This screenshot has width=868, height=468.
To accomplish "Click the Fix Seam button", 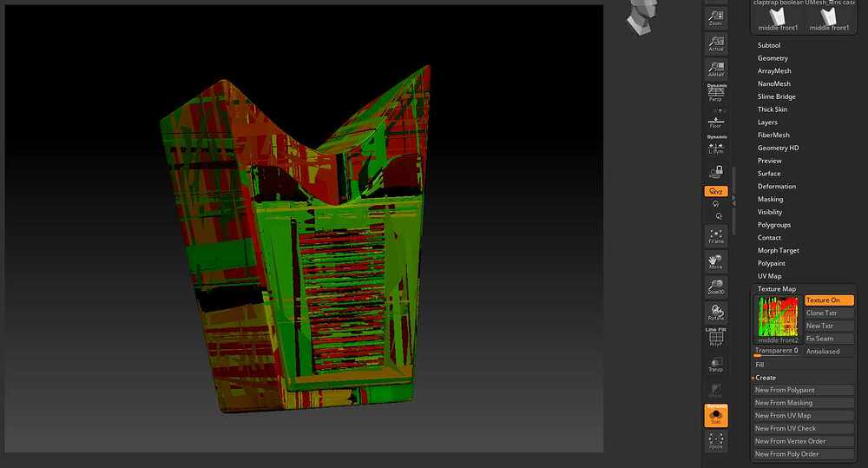I will 829,339.
